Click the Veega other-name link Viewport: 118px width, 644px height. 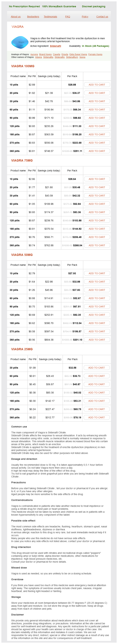pos(82,57)
